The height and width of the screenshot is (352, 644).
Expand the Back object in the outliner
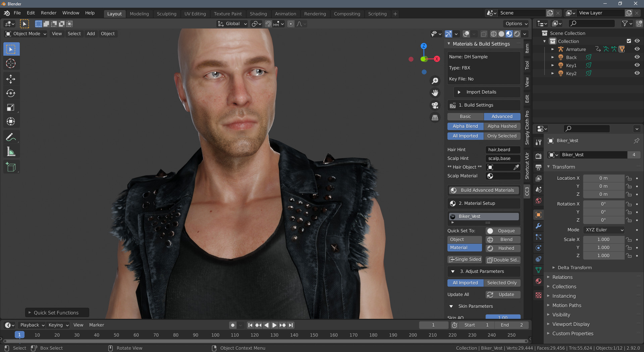pyautogui.click(x=553, y=57)
